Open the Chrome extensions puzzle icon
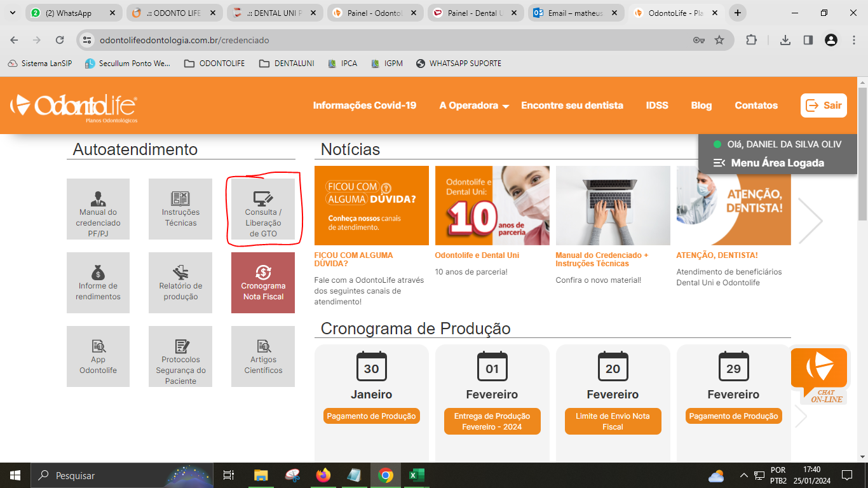Image resolution: width=868 pixels, height=488 pixels. click(x=751, y=40)
